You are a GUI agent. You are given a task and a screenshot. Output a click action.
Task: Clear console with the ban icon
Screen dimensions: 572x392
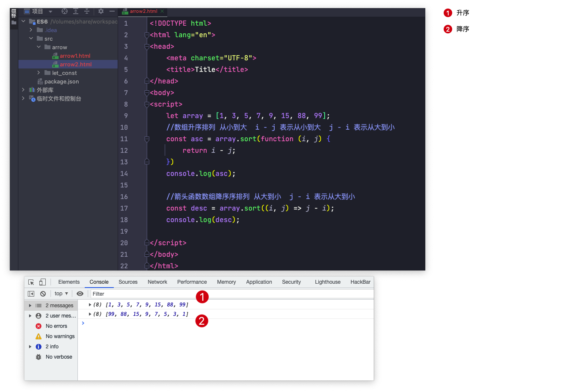click(x=43, y=294)
